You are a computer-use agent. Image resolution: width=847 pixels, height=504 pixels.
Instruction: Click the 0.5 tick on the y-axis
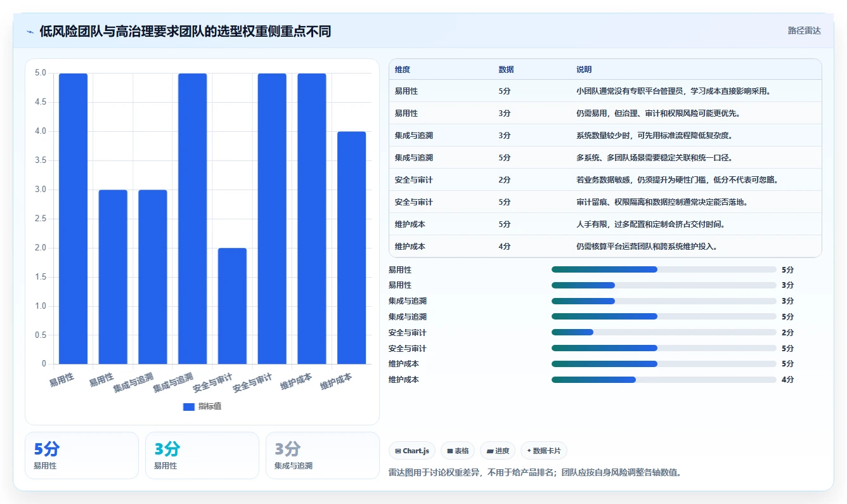coord(41,335)
